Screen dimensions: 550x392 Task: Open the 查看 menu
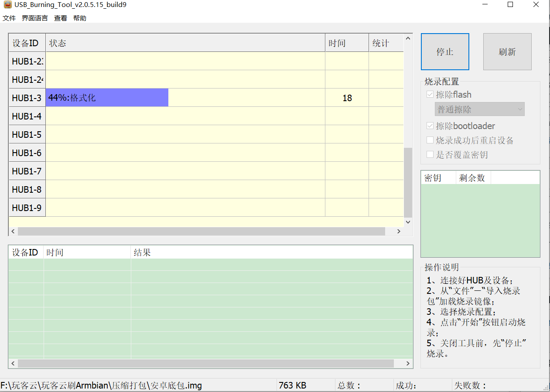tap(61, 18)
